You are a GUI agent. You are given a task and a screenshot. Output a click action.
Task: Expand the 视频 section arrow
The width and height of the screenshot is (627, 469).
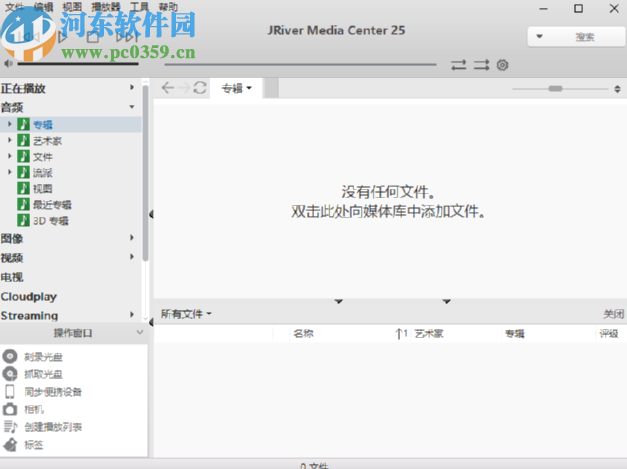coord(132,257)
